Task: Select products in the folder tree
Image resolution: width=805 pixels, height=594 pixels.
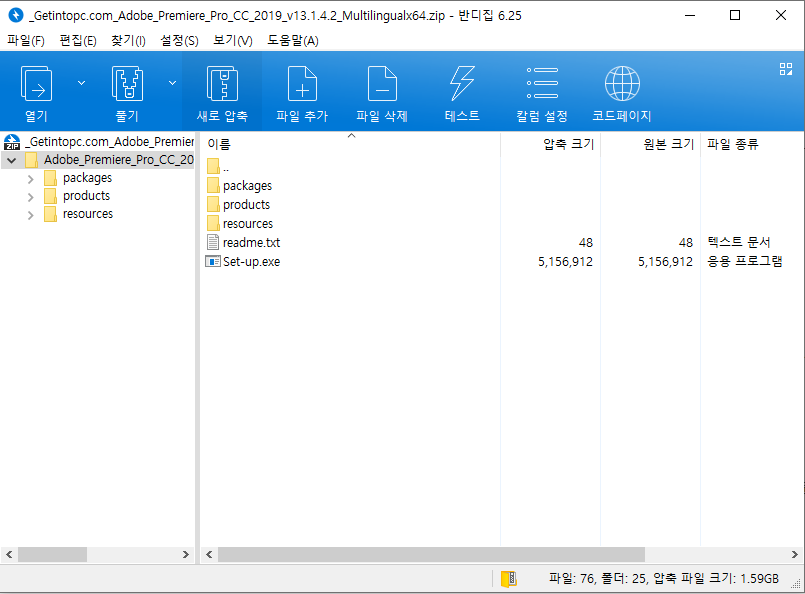Action: tap(86, 196)
